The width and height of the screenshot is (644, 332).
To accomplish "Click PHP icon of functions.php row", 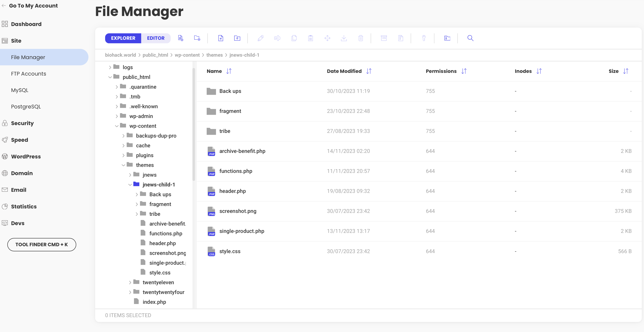I will coord(211,171).
